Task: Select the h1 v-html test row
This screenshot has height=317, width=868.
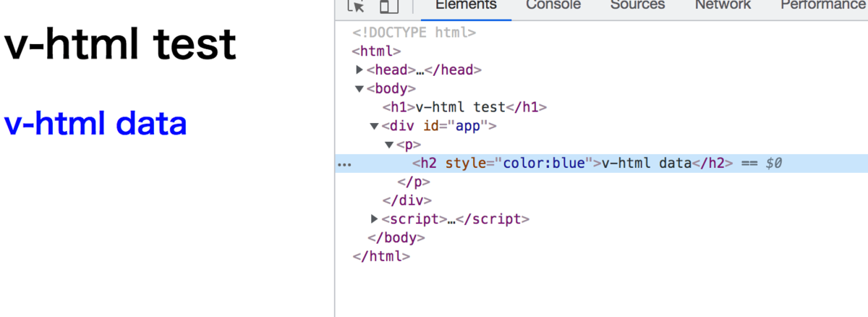Action: (x=464, y=107)
